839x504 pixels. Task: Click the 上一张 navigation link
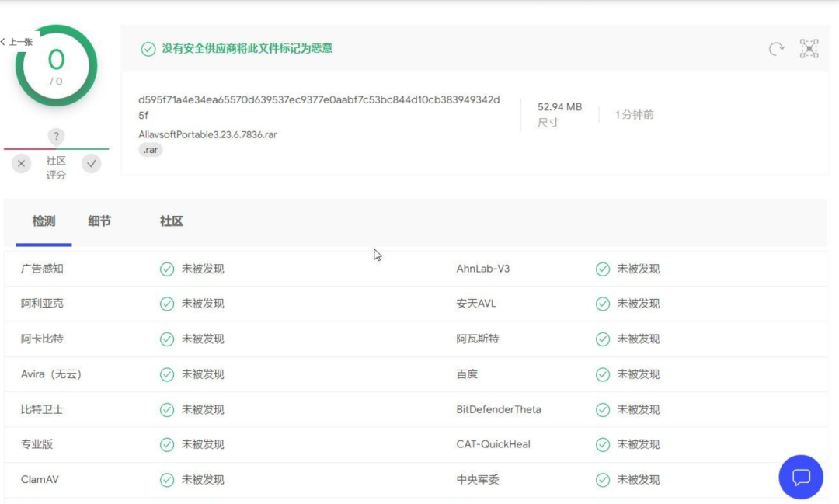coord(17,41)
